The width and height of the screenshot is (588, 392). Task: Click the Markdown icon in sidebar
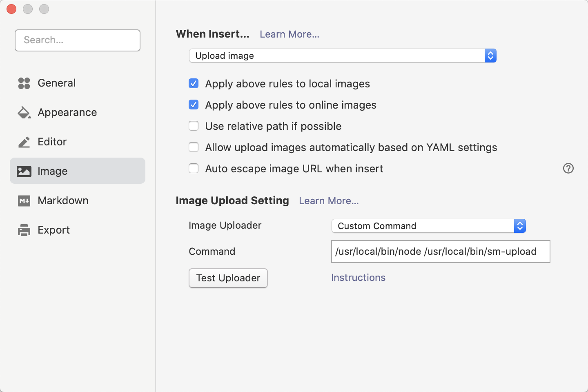pos(24,201)
